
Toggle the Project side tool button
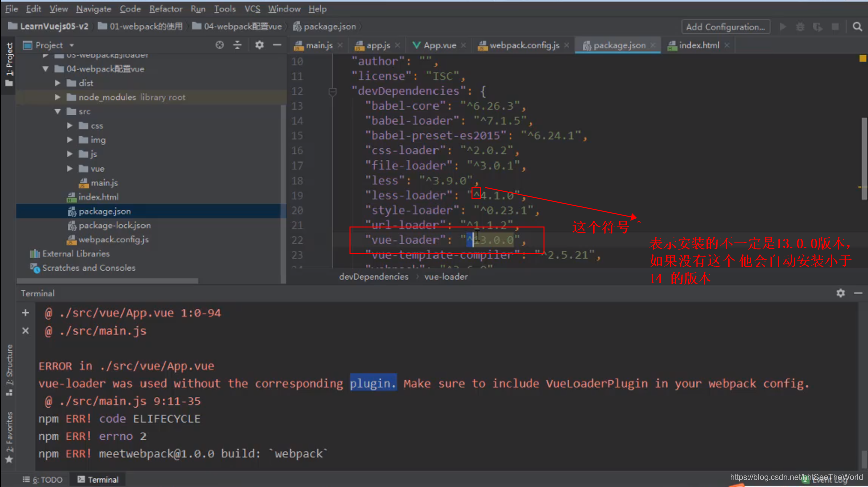click(x=9, y=64)
